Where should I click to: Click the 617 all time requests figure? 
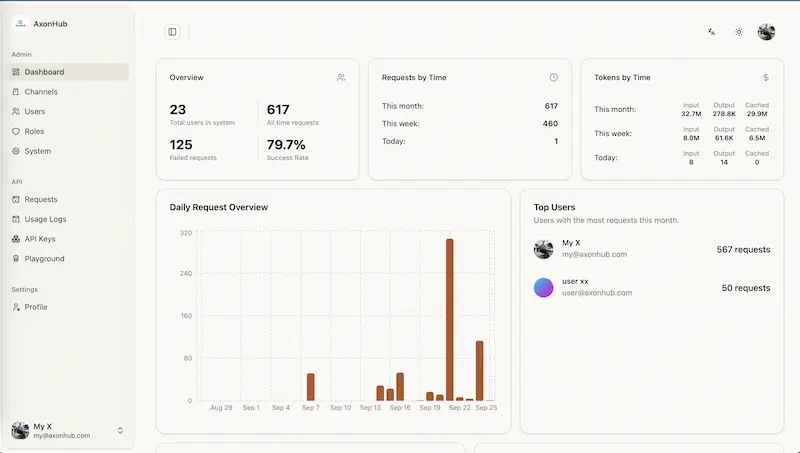click(x=278, y=110)
